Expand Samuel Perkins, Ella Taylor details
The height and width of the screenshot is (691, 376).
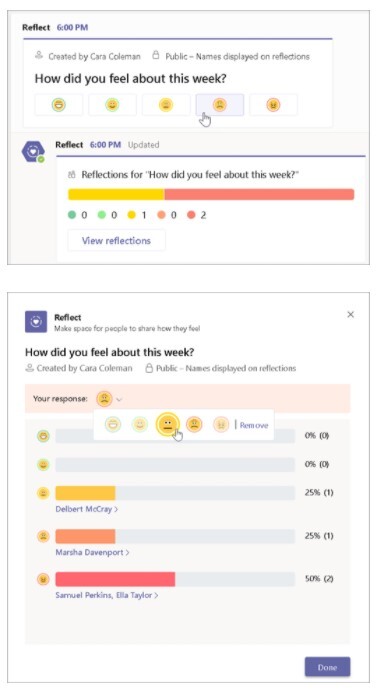tap(107, 595)
